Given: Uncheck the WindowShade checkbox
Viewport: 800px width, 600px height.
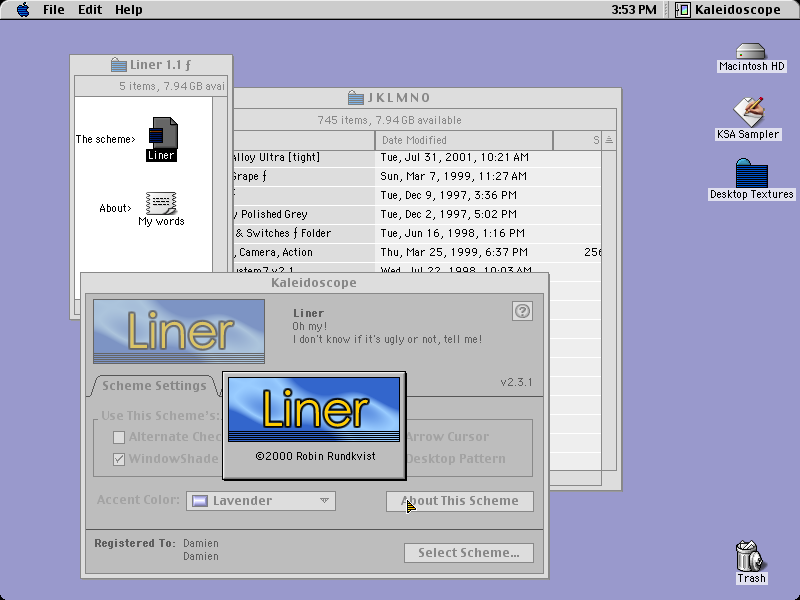Looking at the screenshot, I should pos(119,459).
